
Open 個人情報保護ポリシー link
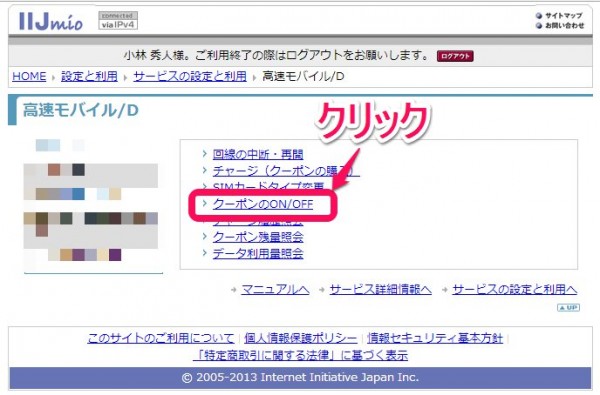pos(300,338)
